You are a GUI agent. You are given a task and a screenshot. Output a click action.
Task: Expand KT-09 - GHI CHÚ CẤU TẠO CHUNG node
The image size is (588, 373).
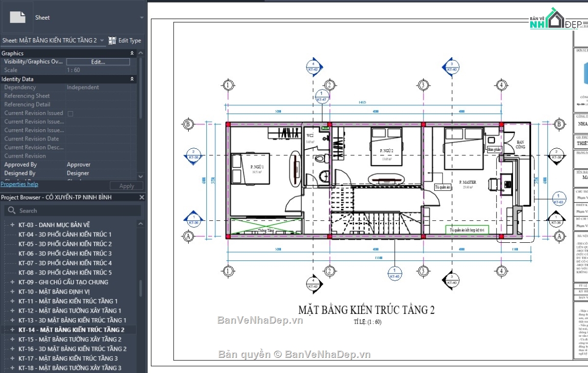coord(12,282)
